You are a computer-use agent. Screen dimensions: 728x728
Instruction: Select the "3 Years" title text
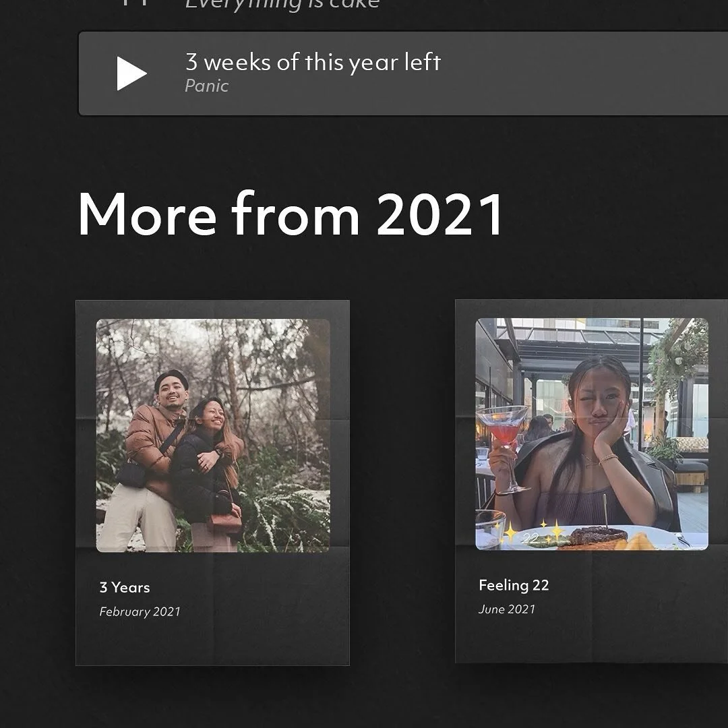pyautogui.click(x=124, y=588)
